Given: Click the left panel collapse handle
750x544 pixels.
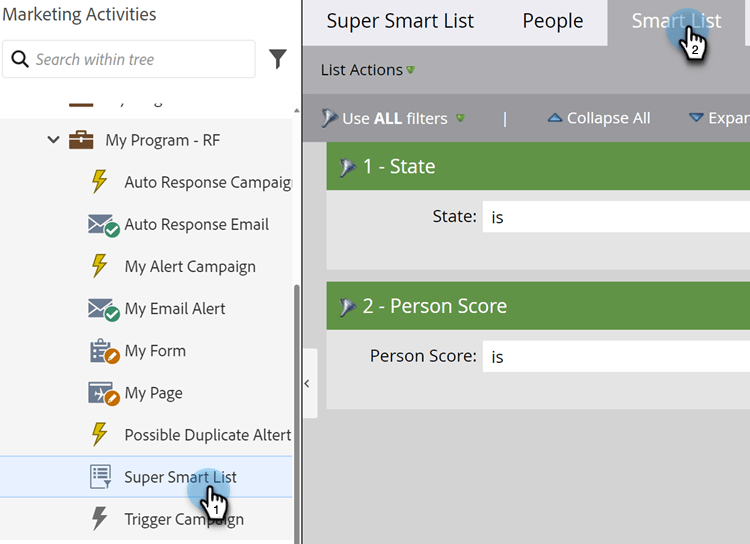Looking at the screenshot, I should pyautogui.click(x=308, y=383).
